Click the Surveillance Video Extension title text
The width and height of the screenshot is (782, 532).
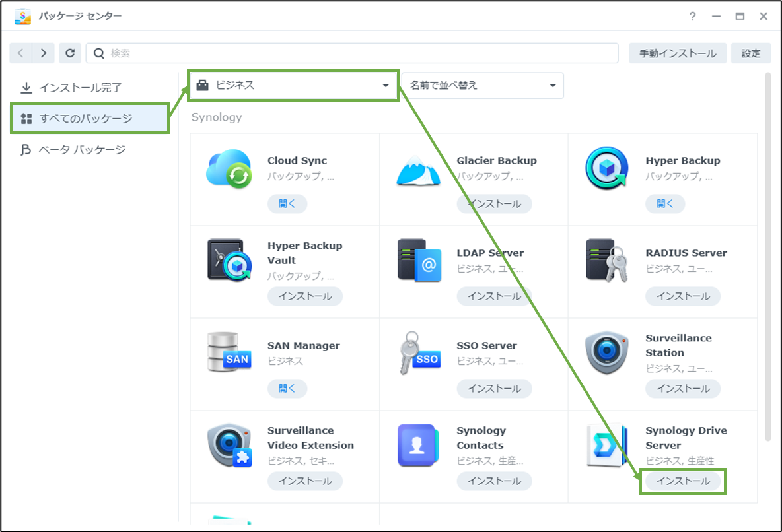[310, 438]
